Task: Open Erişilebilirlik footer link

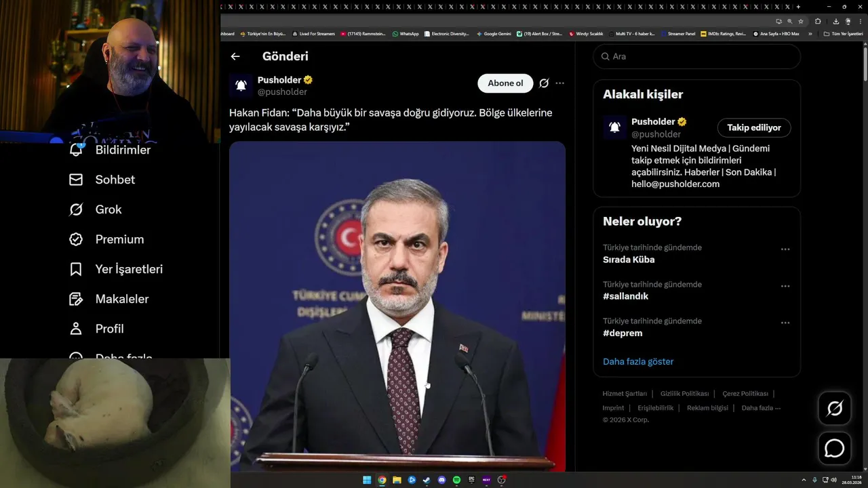Action: 656,408
